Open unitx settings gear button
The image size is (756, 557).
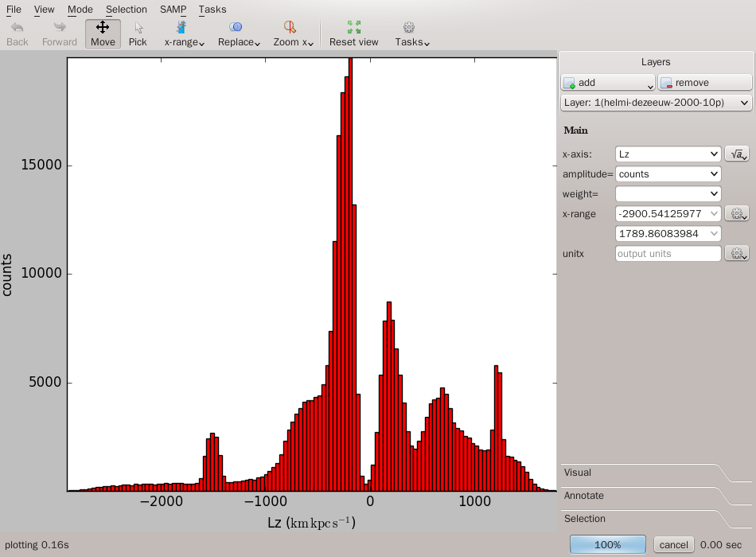pos(736,254)
